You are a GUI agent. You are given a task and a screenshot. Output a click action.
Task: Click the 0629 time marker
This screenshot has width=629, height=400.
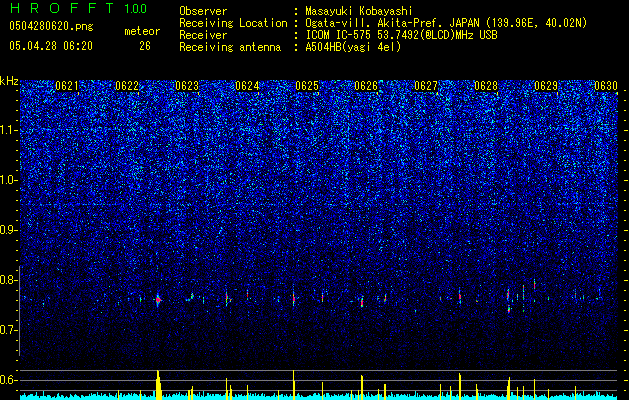pos(546,86)
